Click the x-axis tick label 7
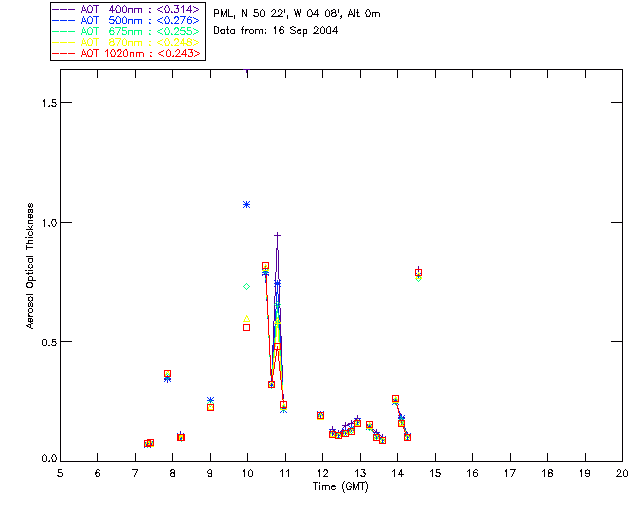The height and width of the screenshot is (512, 640). pos(135,473)
